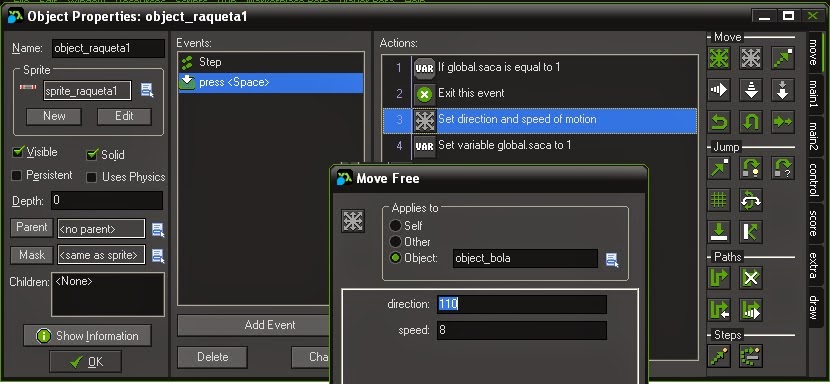The height and width of the screenshot is (384, 830).
Task: Open parent object picker beside <no parent>
Action: pos(158,230)
